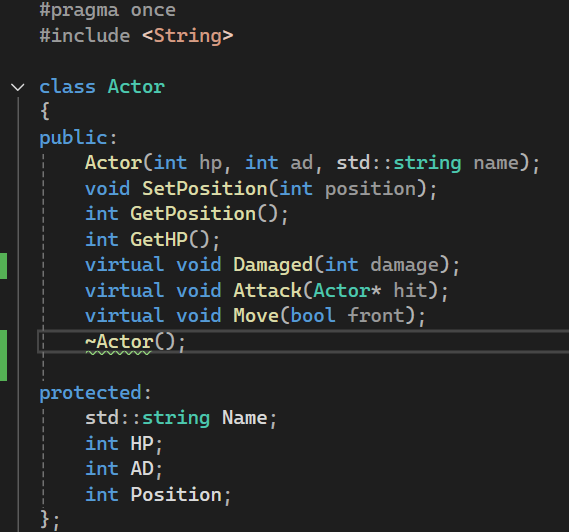Click the GetHP function name
The image size is (569, 532).
tap(159, 240)
